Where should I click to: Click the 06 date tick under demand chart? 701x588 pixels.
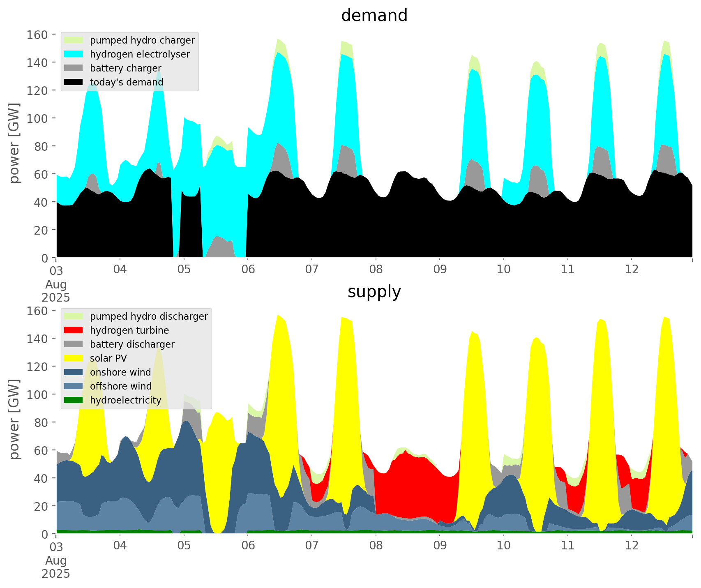[248, 270]
